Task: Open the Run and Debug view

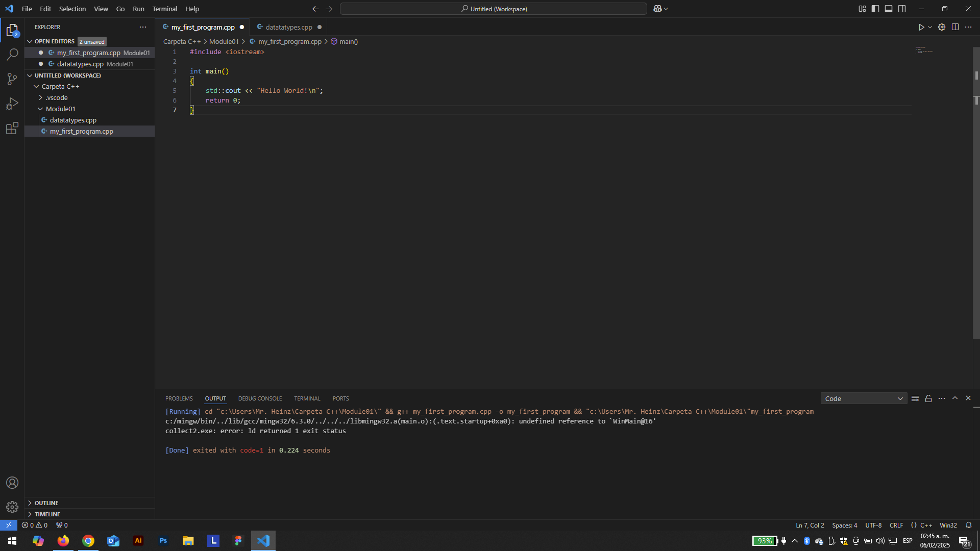Action: (x=12, y=104)
